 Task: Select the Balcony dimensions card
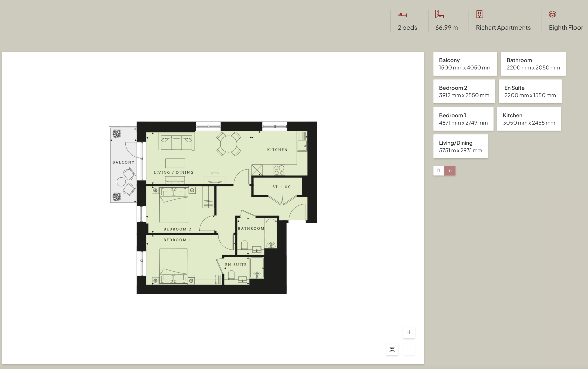coord(465,64)
